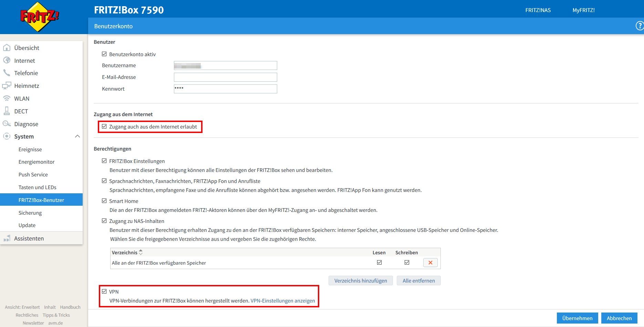Open Inhalt footer link
644x327 pixels.
[50, 307]
